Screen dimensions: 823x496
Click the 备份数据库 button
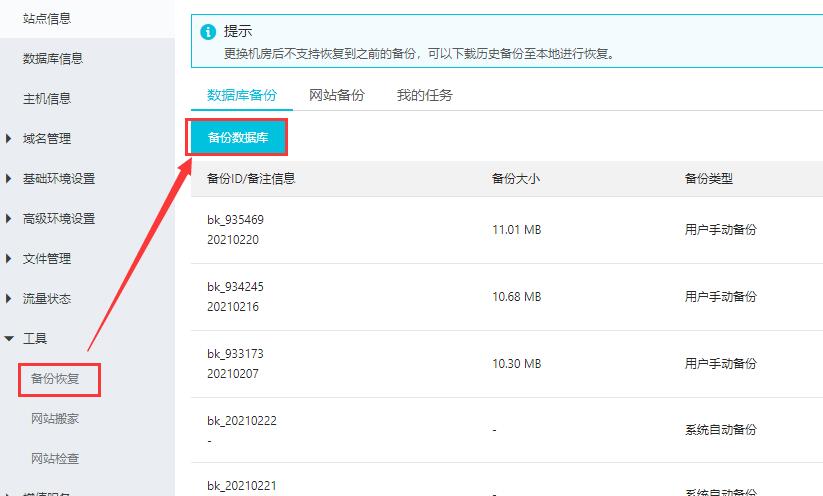coord(237,138)
